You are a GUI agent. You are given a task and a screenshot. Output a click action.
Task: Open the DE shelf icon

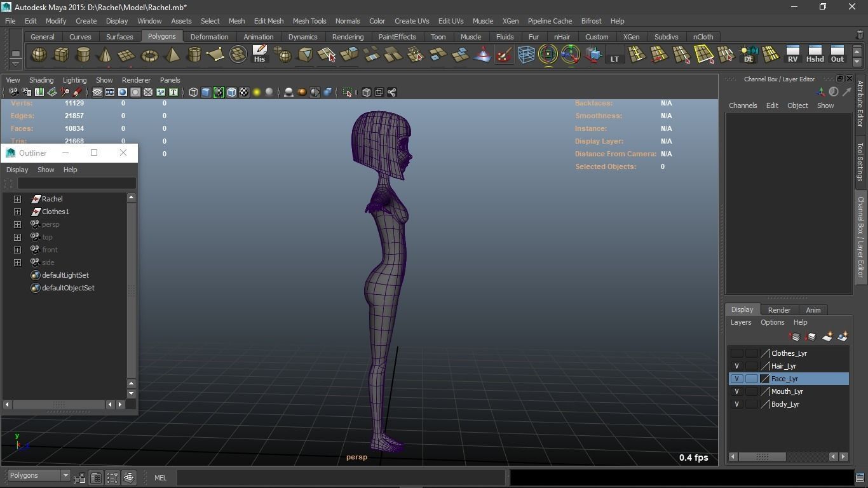pyautogui.click(x=749, y=55)
